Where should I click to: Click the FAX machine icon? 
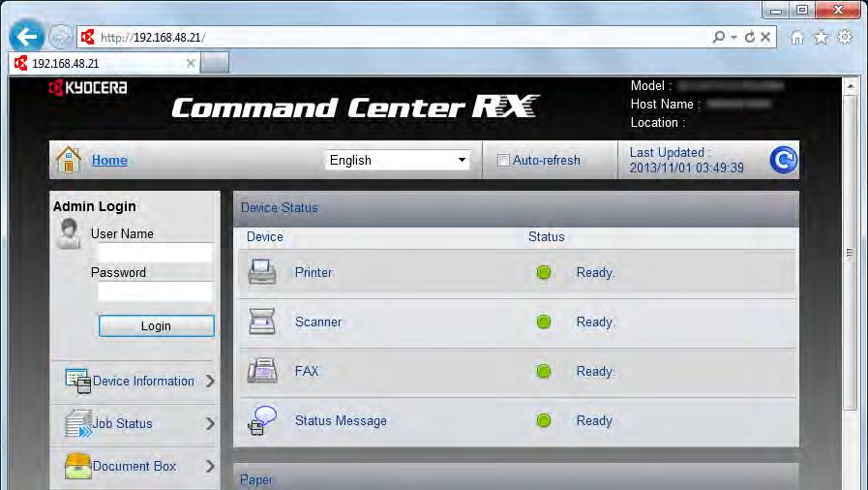(x=262, y=371)
